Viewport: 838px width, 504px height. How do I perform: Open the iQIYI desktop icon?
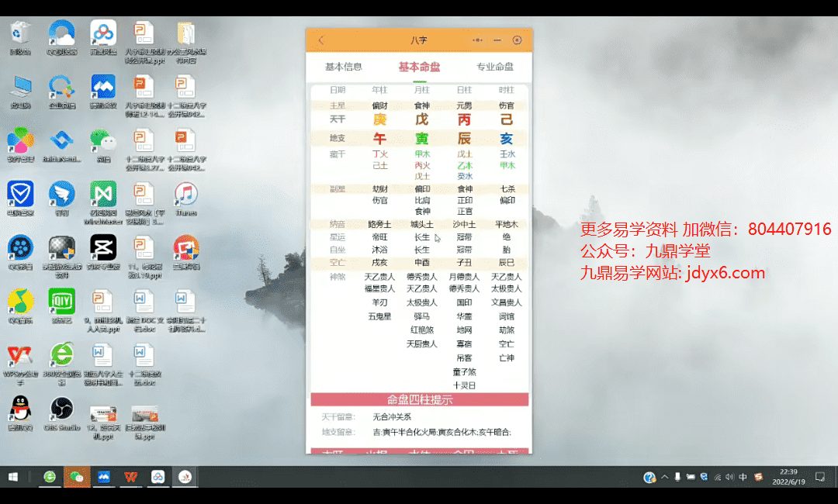point(61,302)
